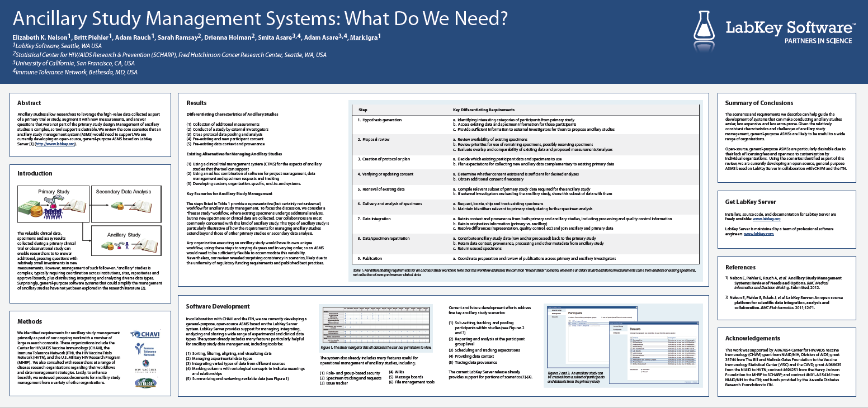Open the labkey.org link in the Abstract
868x408 pixels.
click(56, 144)
